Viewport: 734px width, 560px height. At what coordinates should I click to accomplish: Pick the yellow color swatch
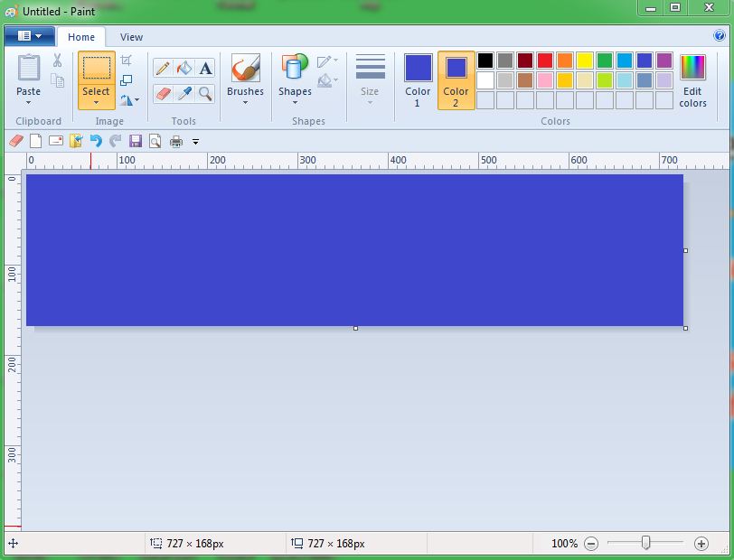(585, 61)
